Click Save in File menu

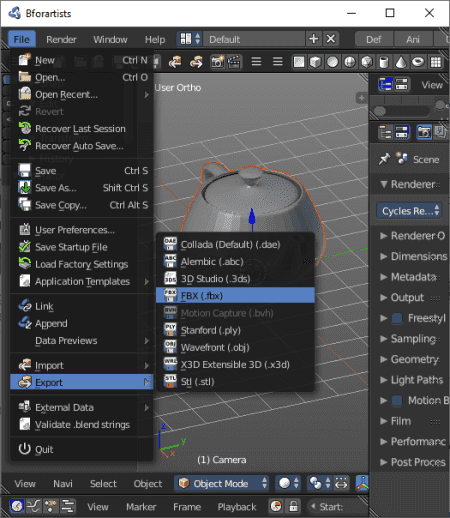pyautogui.click(x=82, y=171)
